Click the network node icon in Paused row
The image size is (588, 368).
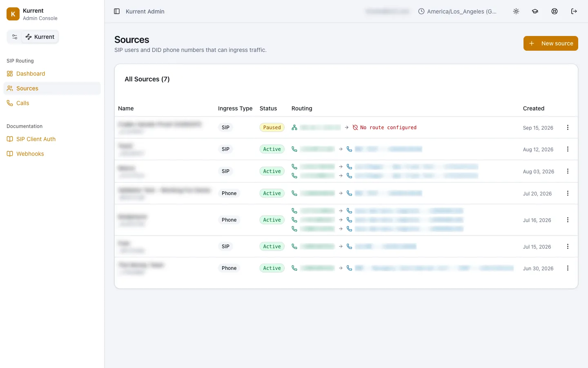point(294,128)
